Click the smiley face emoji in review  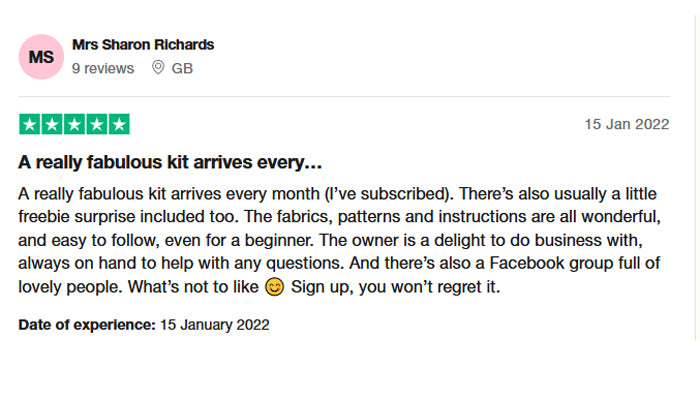click(275, 288)
